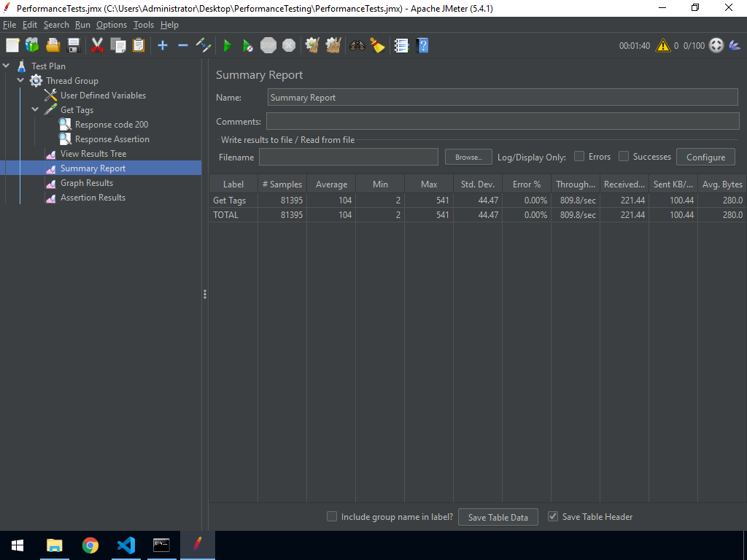Collapse the Test Plan tree node

click(x=7, y=66)
